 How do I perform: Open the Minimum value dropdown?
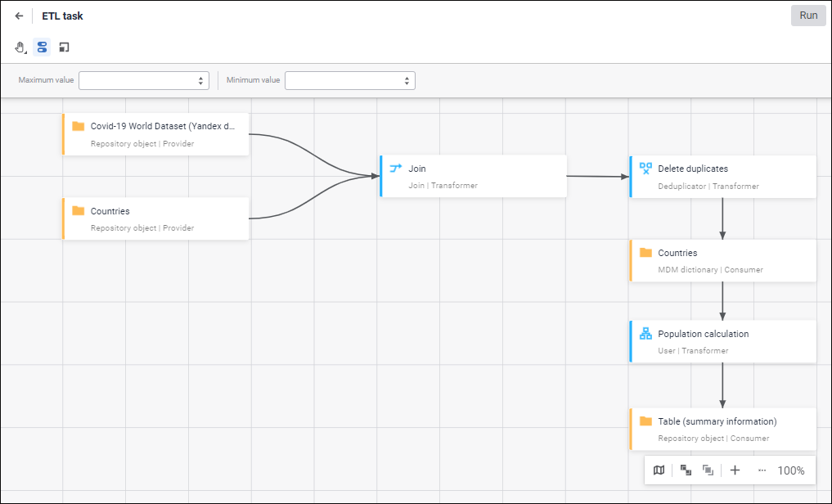[350, 80]
